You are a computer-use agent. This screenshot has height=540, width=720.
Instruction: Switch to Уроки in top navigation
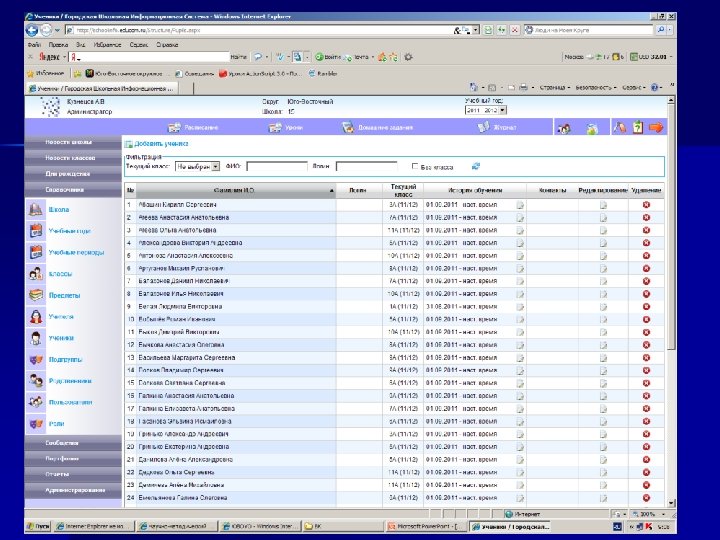click(x=286, y=128)
